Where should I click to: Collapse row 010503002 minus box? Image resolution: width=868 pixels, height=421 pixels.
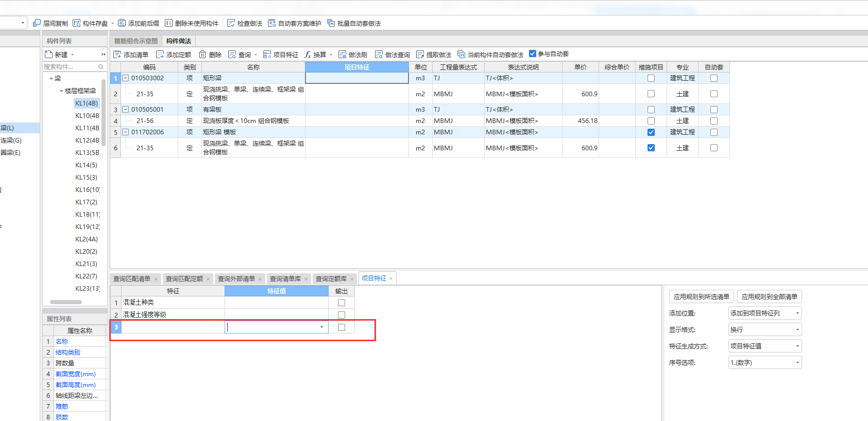click(125, 78)
